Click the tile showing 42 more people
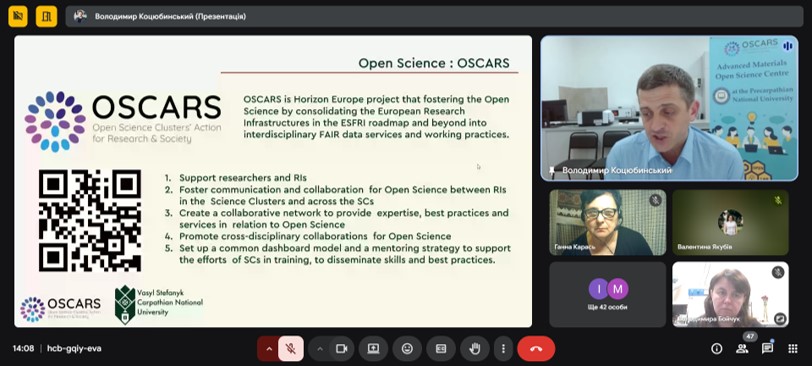 [607, 295]
